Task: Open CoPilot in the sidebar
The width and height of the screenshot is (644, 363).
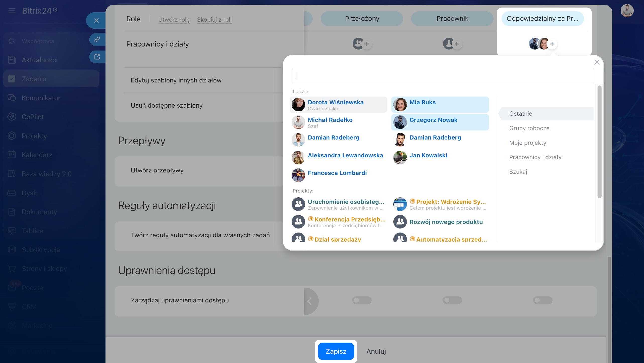Action: (51, 117)
